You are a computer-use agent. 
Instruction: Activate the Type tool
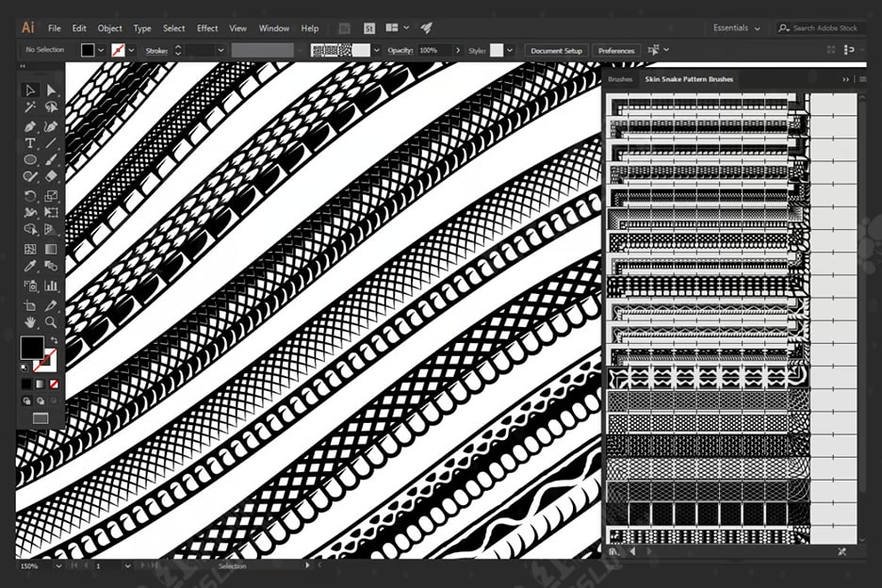click(x=30, y=143)
